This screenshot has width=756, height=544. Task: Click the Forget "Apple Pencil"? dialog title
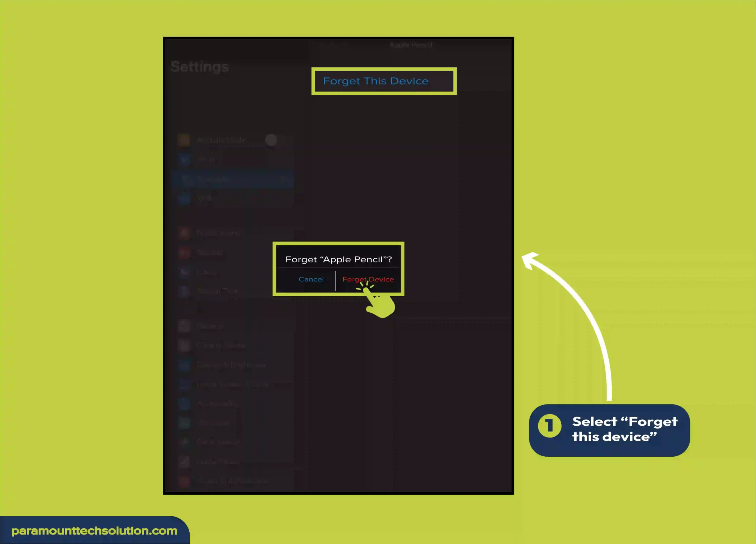point(339,259)
